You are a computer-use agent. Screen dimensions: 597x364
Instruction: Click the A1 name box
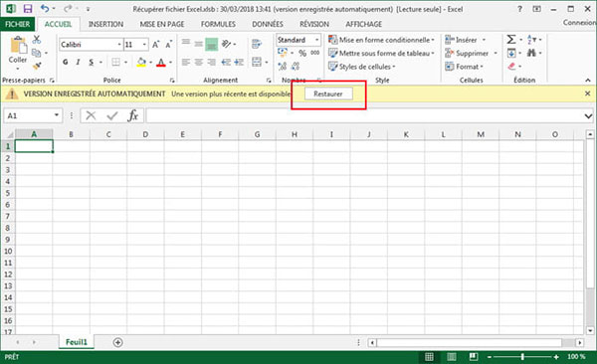tap(33, 115)
